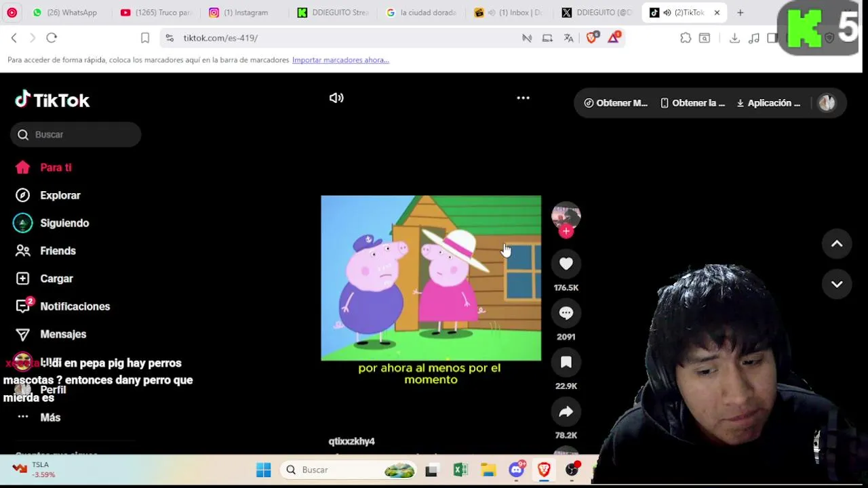This screenshot has height=488, width=868.
Task: Open the Windows Start menu
Action: point(264,470)
